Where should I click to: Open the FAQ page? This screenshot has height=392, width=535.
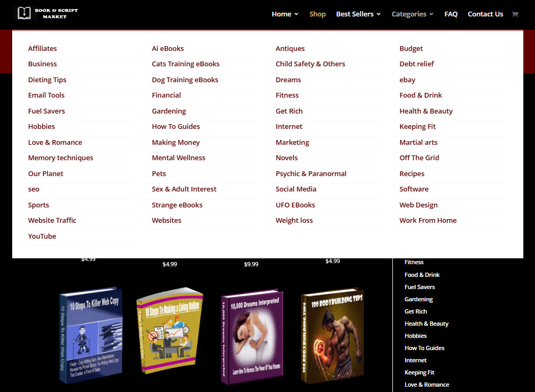(451, 14)
